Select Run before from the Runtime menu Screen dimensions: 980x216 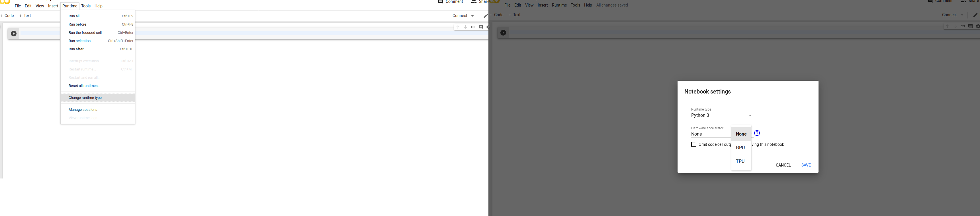click(x=98, y=25)
